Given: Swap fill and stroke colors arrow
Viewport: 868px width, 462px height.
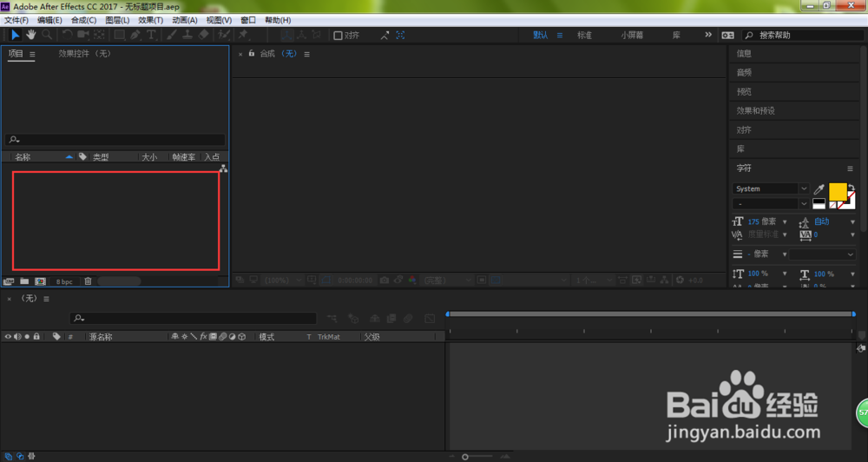Looking at the screenshot, I should pos(852,188).
